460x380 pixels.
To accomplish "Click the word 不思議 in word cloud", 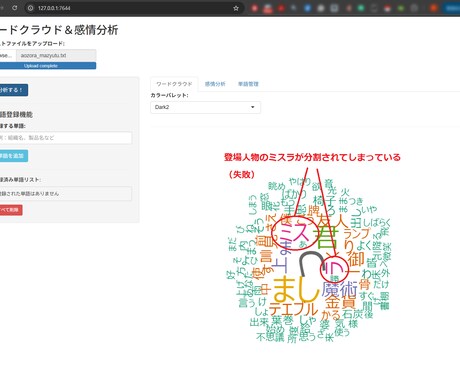I will click(270, 337).
